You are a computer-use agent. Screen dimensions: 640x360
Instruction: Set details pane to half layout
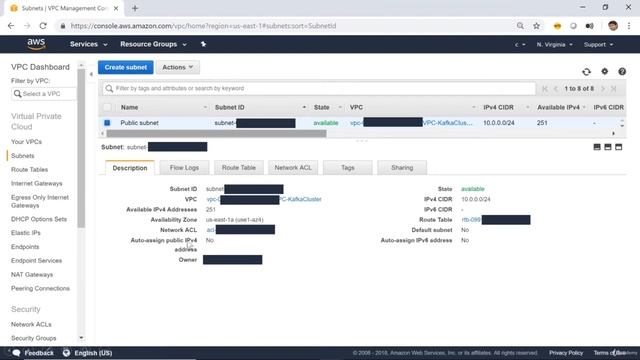coord(608,147)
